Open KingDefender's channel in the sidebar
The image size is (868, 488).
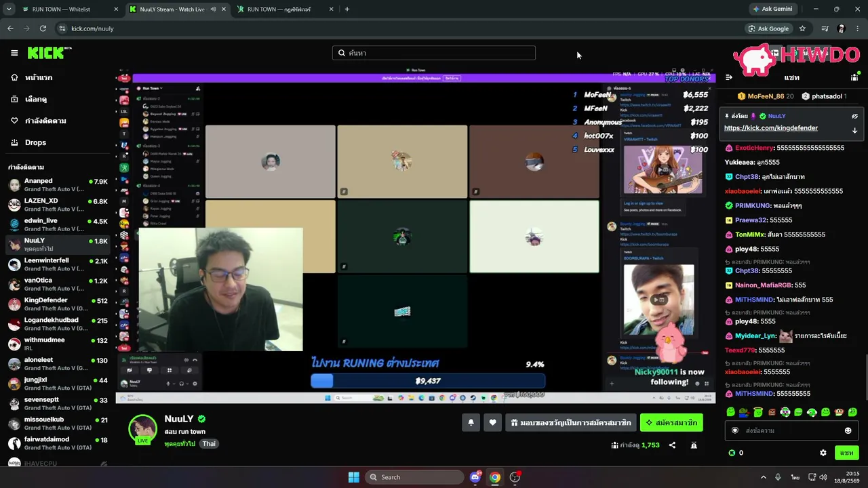(x=57, y=304)
